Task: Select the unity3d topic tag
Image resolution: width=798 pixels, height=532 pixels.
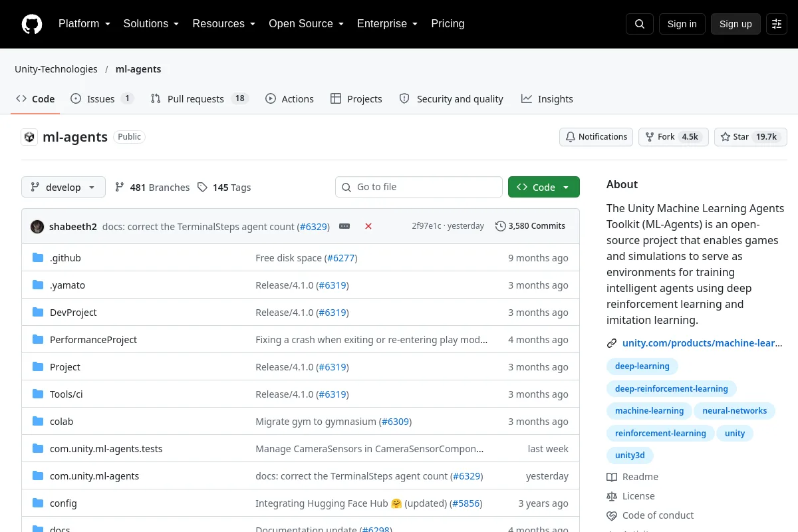Action: pos(630,456)
